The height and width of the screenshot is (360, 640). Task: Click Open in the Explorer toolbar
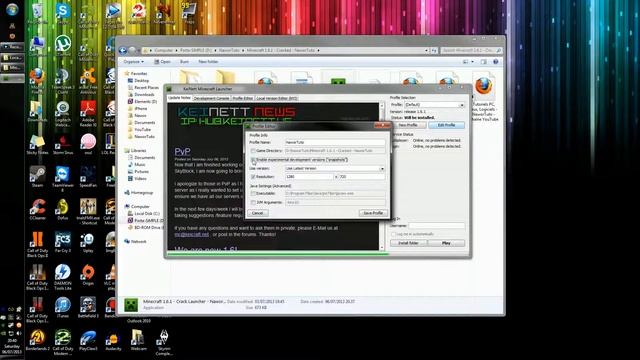point(162,62)
